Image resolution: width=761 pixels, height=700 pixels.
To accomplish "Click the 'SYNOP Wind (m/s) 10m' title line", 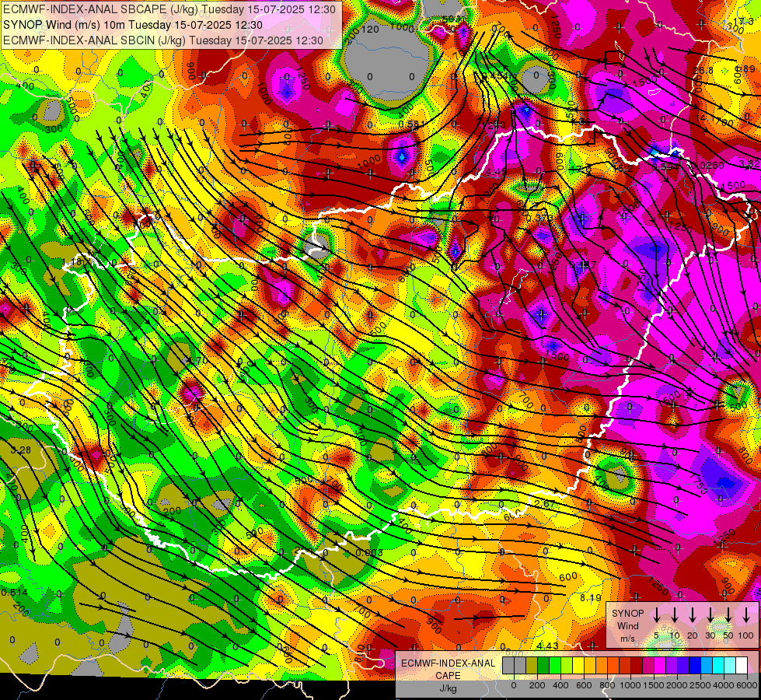I will tap(132, 25).
